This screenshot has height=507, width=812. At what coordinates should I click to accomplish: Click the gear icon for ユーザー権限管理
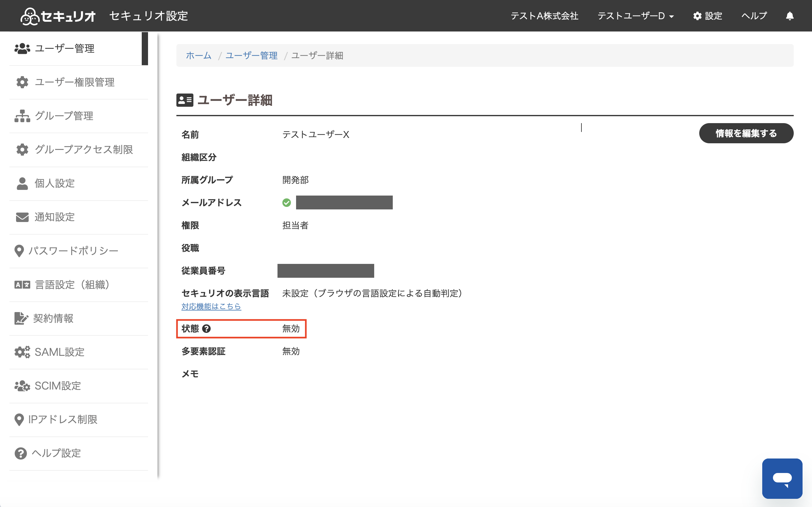(x=22, y=82)
